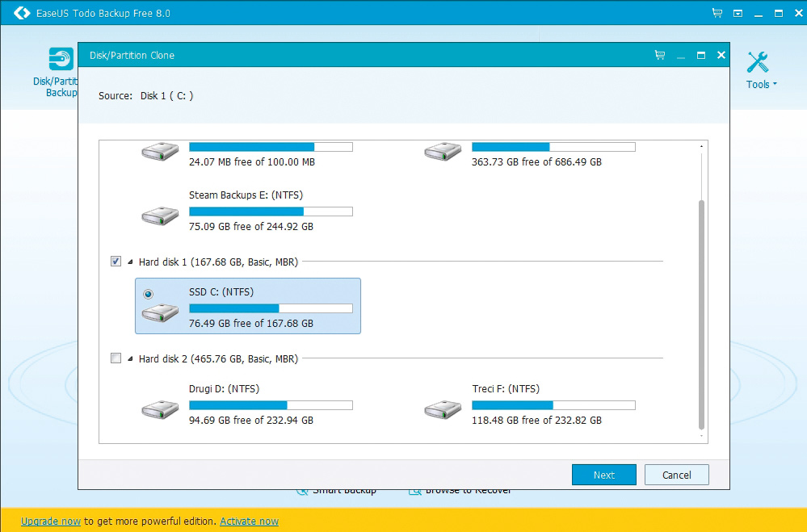The height and width of the screenshot is (532, 807).
Task: Open the dropdown menu icon in main title bar
Action: 738,14
